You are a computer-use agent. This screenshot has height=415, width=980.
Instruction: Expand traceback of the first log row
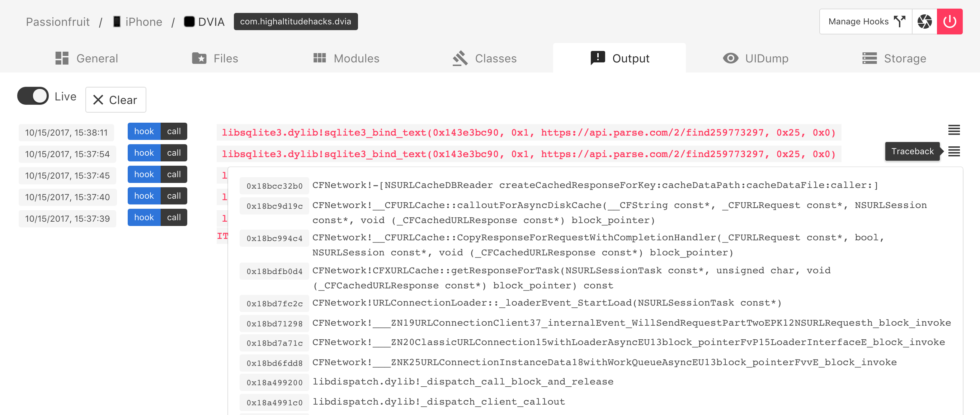[953, 130]
